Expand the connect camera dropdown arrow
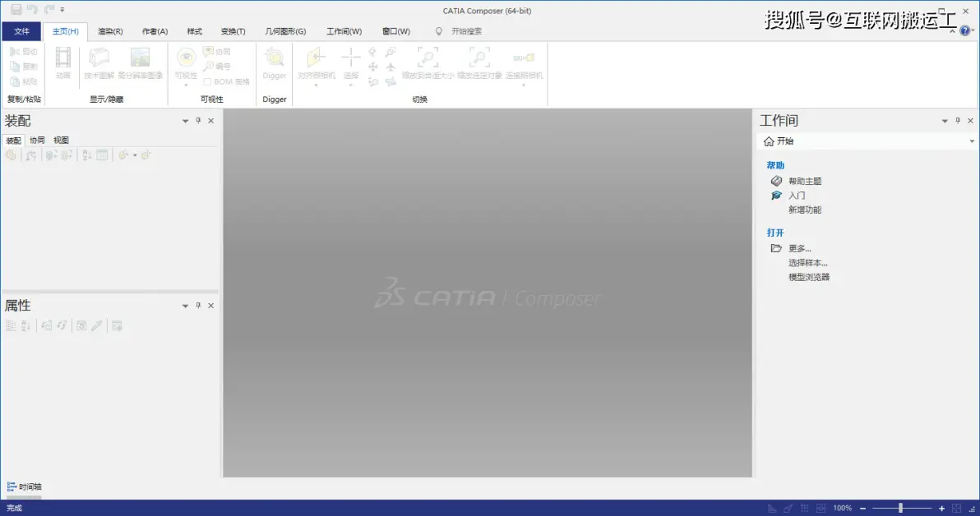Screen dimensions: 980x516 tap(524, 85)
